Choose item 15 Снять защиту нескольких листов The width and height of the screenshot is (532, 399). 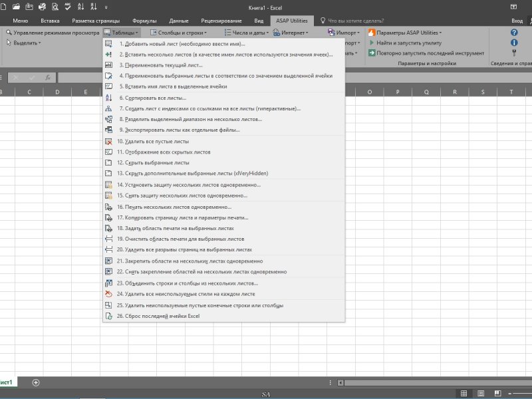pos(224,196)
